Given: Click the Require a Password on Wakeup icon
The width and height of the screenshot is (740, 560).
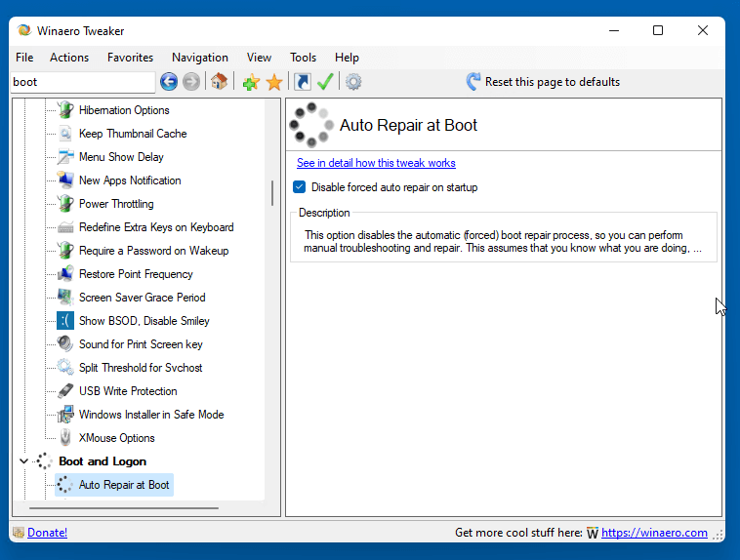Looking at the screenshot, I should click(x=65, y=251).
